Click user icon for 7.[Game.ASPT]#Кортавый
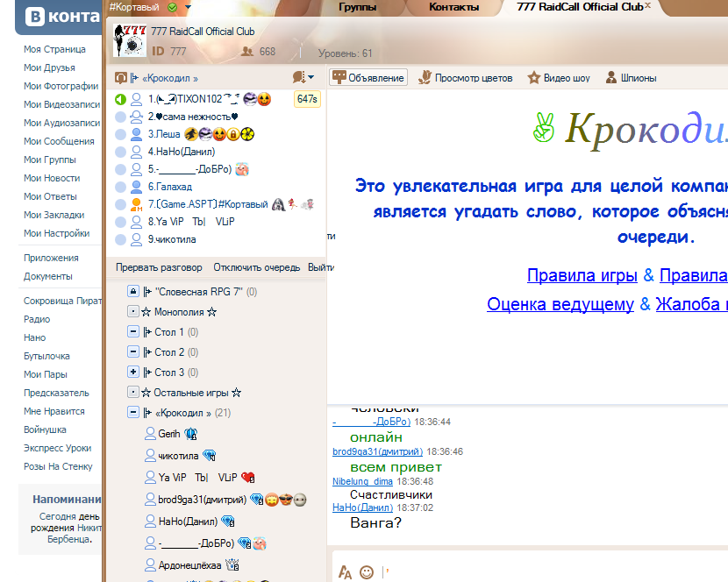 point(136,204)
